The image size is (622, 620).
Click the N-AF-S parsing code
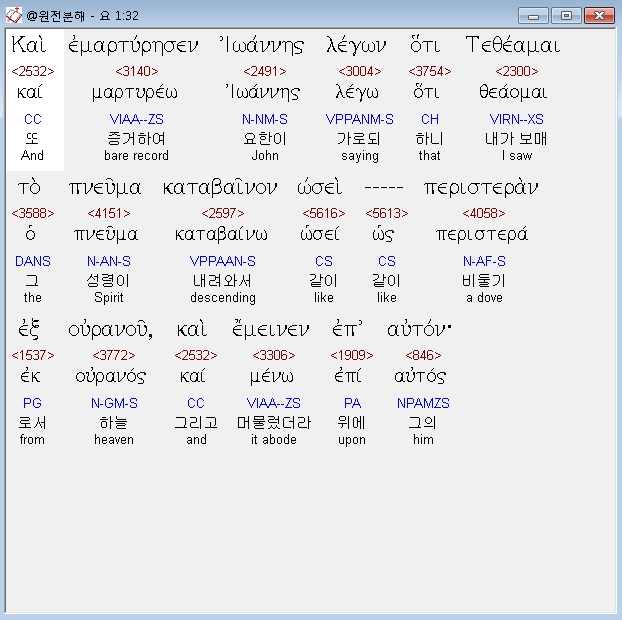coord(484,261)
